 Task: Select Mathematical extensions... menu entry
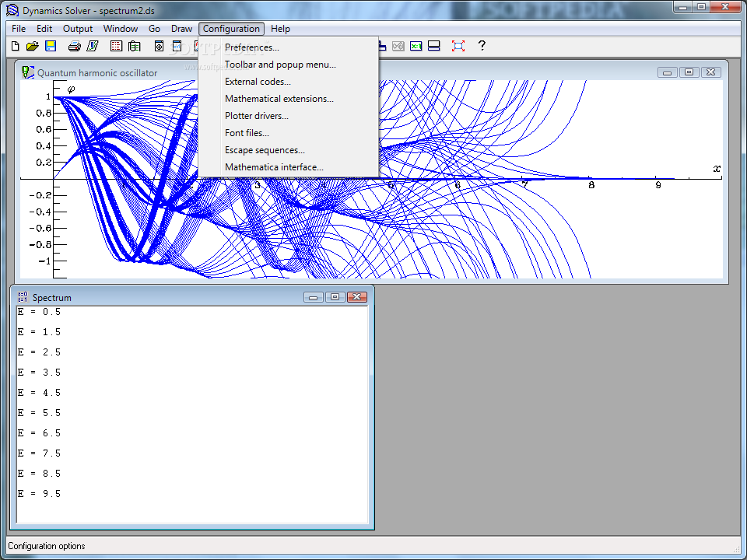click(288, 99)
